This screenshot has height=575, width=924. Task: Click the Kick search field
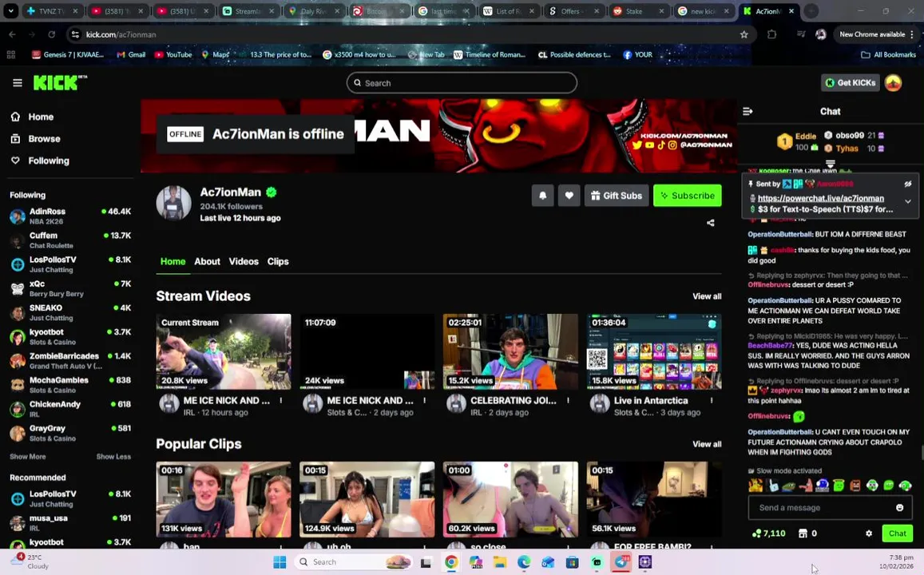(x=462, y=83)
